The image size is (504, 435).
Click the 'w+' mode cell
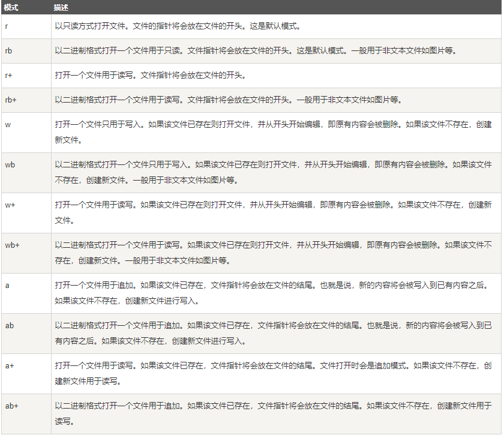tap(26, 213)
